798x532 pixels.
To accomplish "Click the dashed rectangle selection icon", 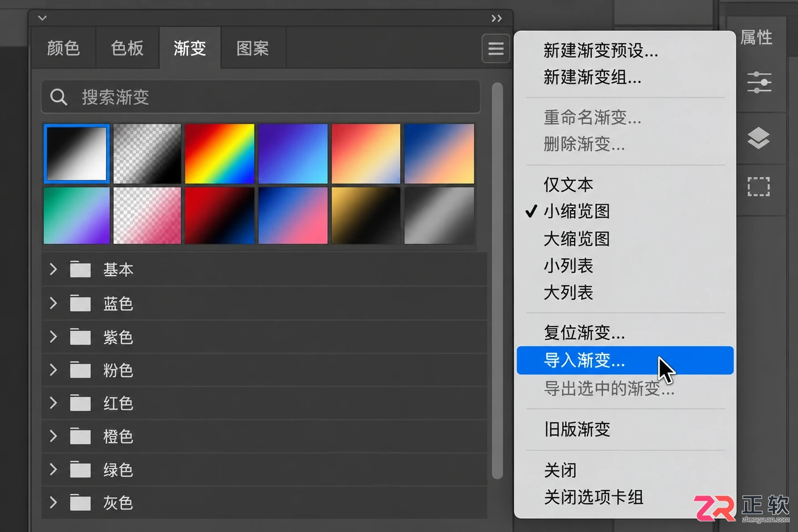I will 759,187.
